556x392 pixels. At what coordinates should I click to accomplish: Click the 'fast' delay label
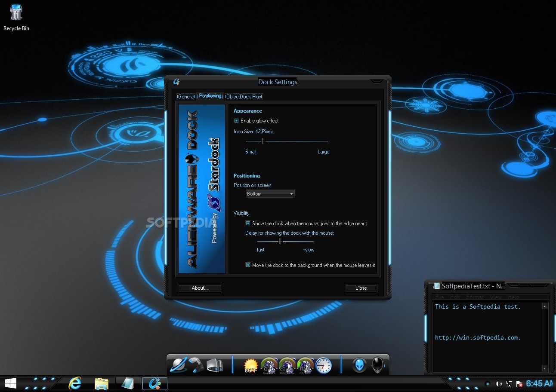coord(261,250)
